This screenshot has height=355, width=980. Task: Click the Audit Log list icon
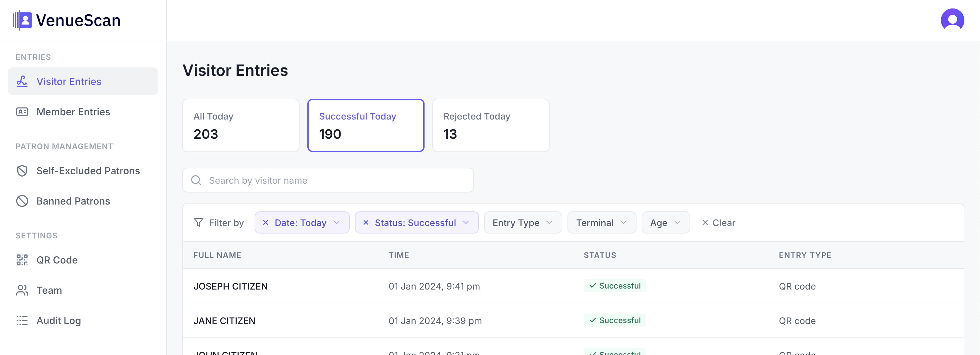pos(22,320)
